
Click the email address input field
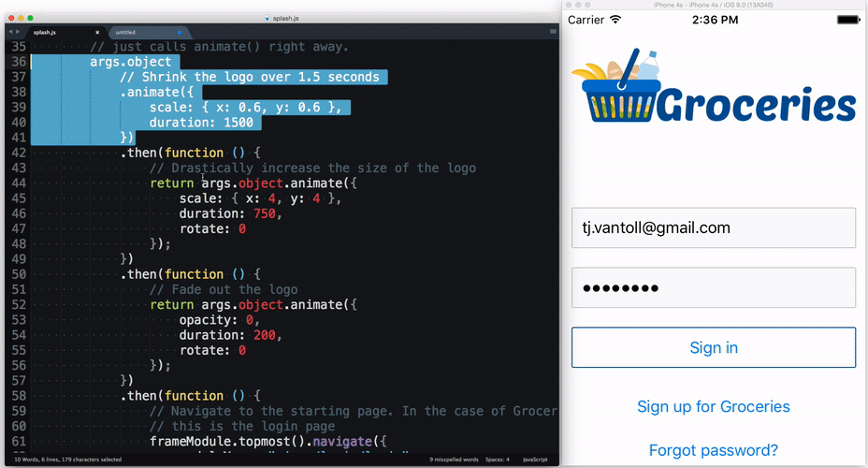[713, 227]
